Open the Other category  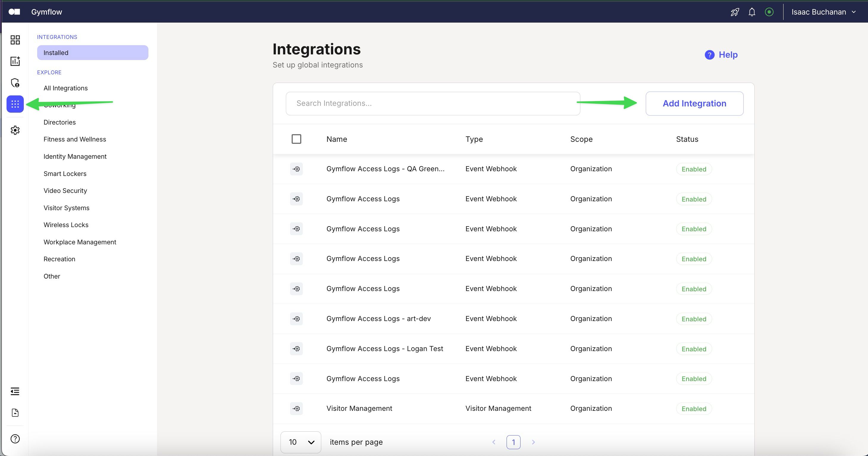[52, 276]
